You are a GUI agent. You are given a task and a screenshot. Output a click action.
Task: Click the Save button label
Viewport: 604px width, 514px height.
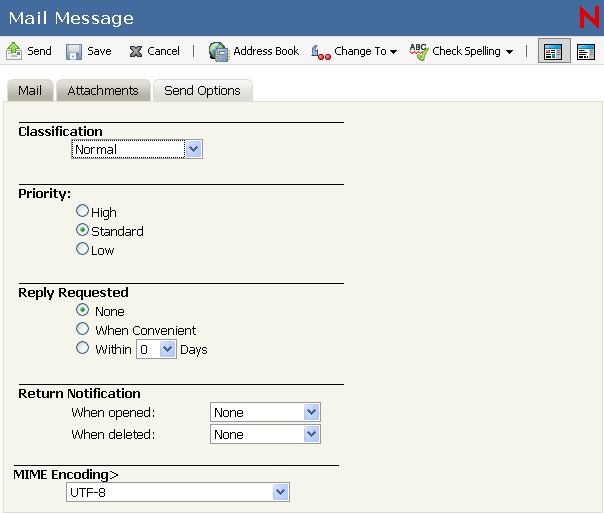tap(99, 51)
